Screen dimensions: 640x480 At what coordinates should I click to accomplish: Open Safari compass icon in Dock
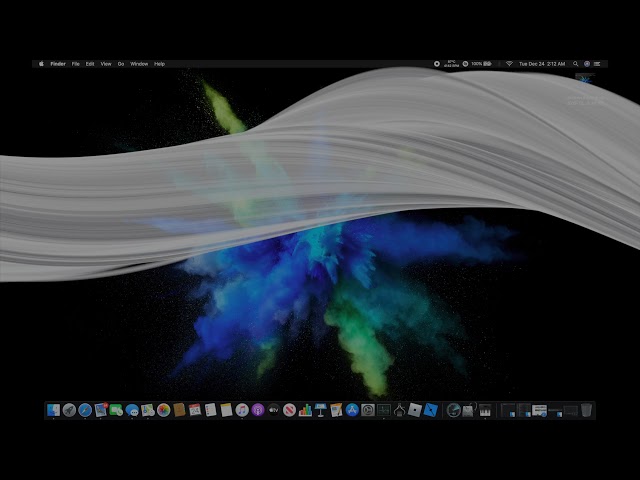85,410
